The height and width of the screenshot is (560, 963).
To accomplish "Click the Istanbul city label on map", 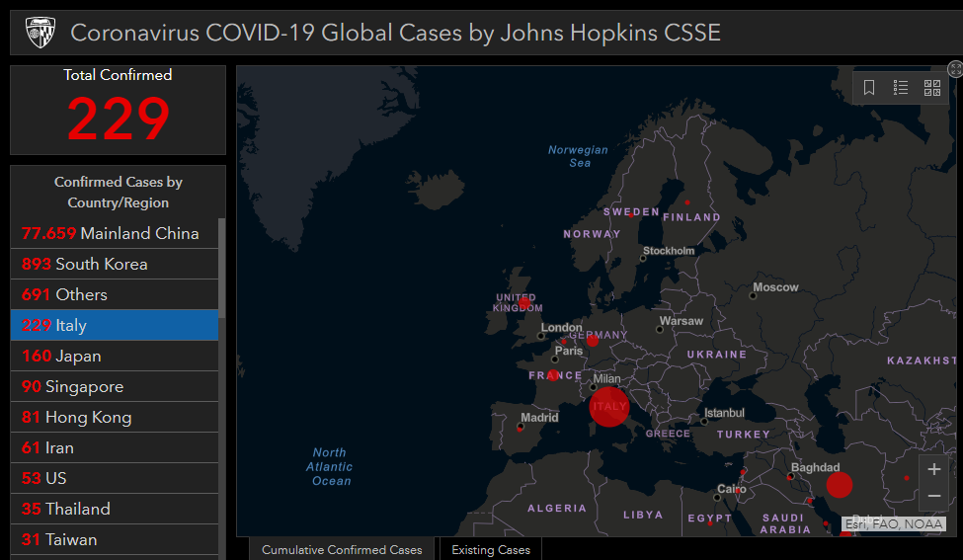I will (x=724, y=413).
